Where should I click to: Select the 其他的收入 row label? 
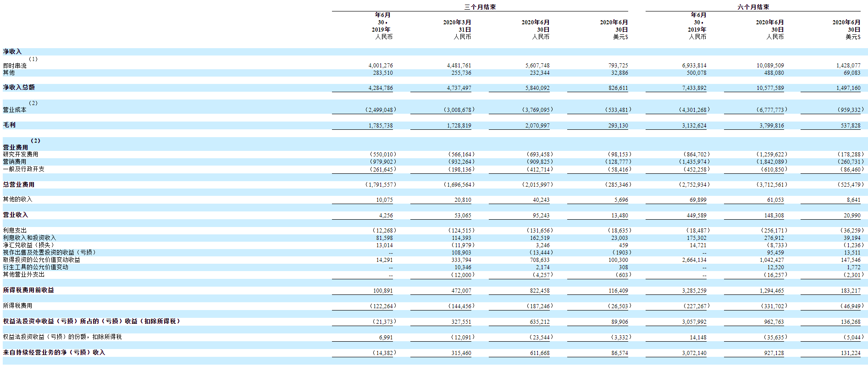point(18,199)
